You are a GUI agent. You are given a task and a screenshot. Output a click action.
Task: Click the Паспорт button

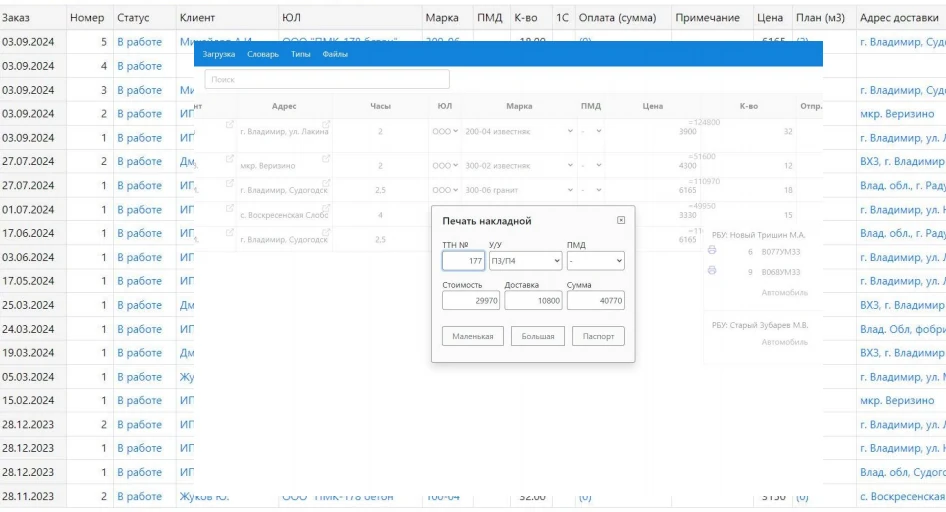click(598, 337)
